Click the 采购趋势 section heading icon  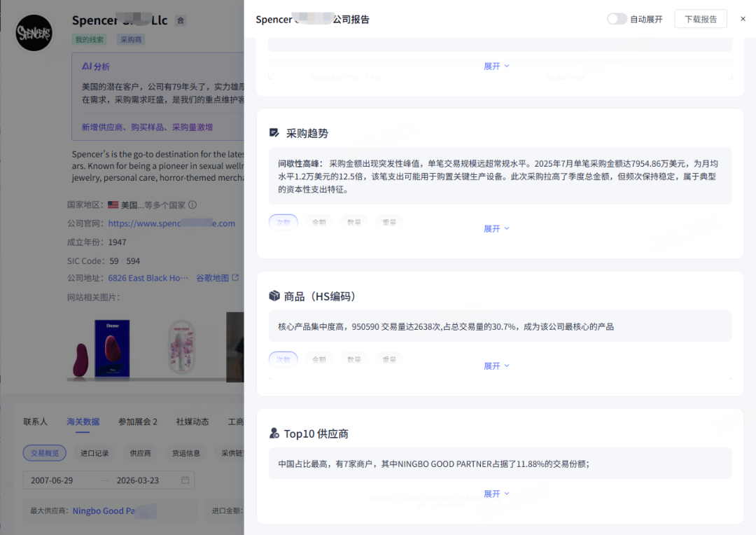(274, 133)
